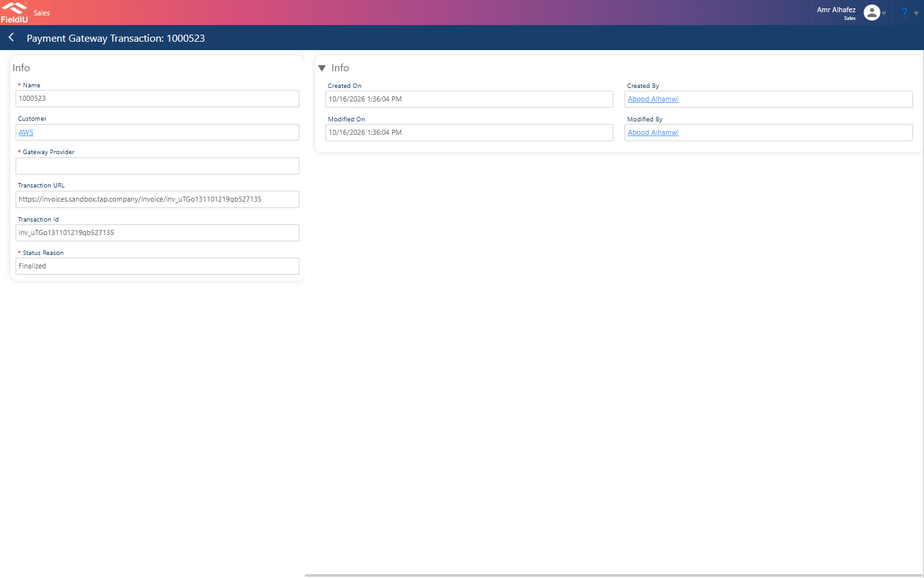Click the Status Reason field showing Finalized
This screenshot has width=924, height=578.
coord(157,266)
